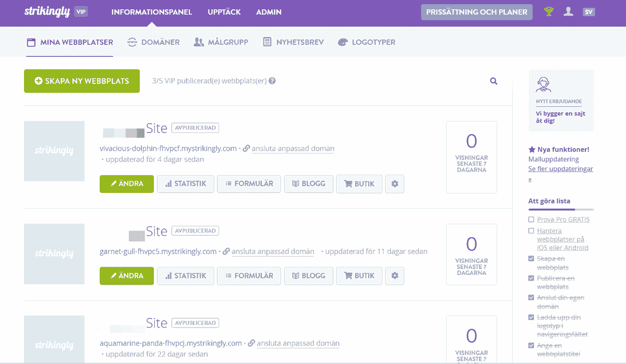Open Admin in top navigation

[x=269, y=12]
